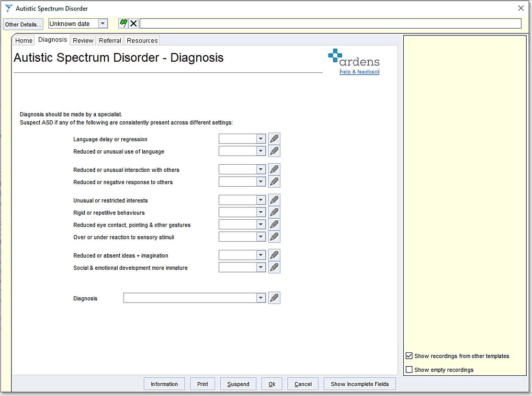
Task: Open dropdown for Reduced or unusual interaction with others
Action: (260, 170)
